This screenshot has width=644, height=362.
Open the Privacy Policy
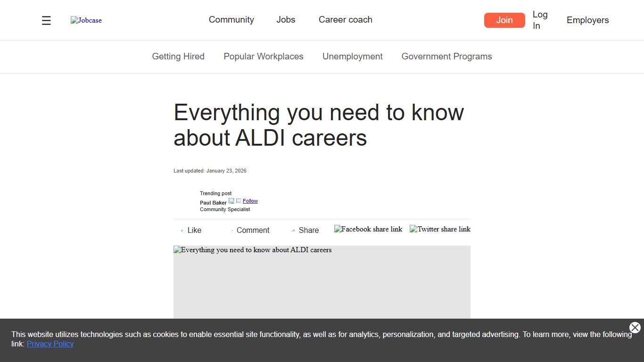50,344
